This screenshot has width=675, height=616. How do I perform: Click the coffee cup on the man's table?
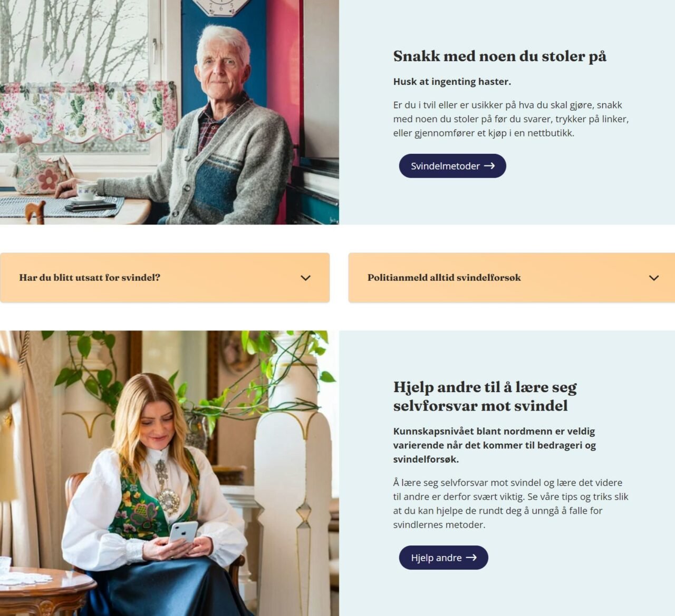pos(87,191)
